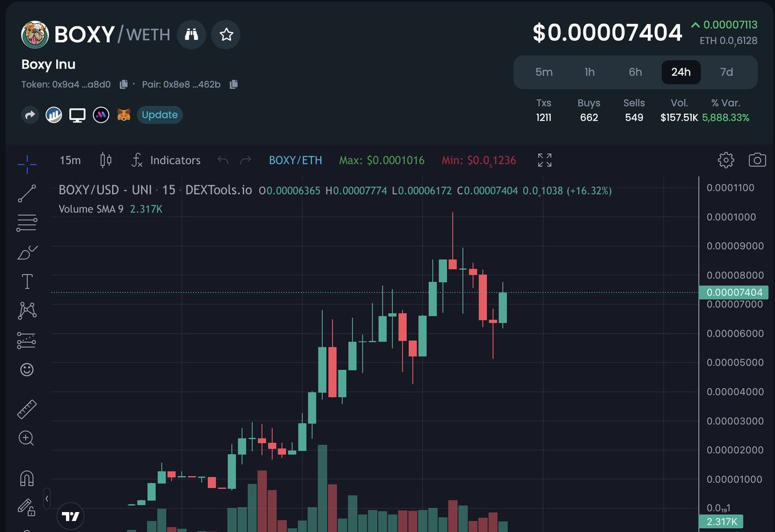775x532 pixels.
Task: Click the volume tag 2.317K on axis
Action: [722, 522]
